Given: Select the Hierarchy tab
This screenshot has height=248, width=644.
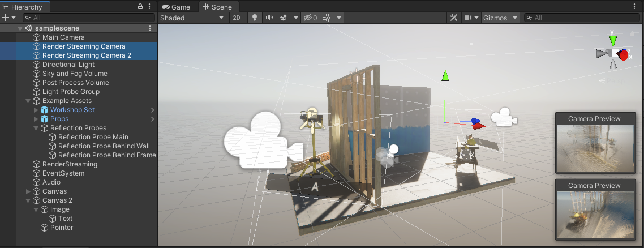Looking at the screenshot, I should [x=26, y=7].
